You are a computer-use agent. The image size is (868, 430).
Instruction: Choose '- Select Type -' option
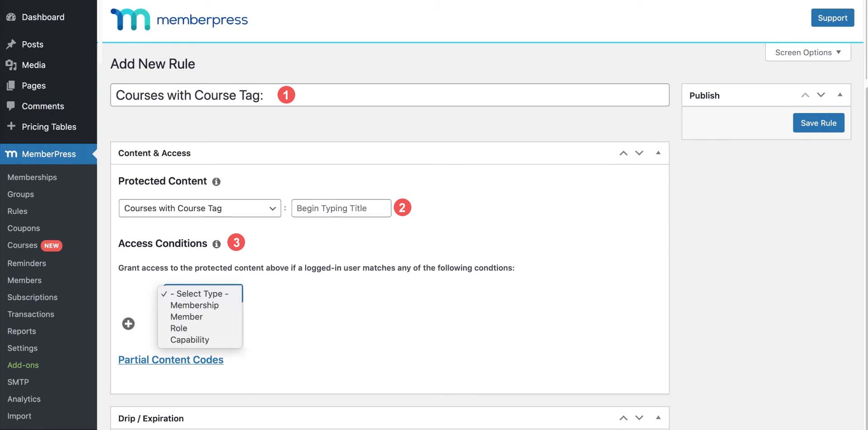[199, 294]
